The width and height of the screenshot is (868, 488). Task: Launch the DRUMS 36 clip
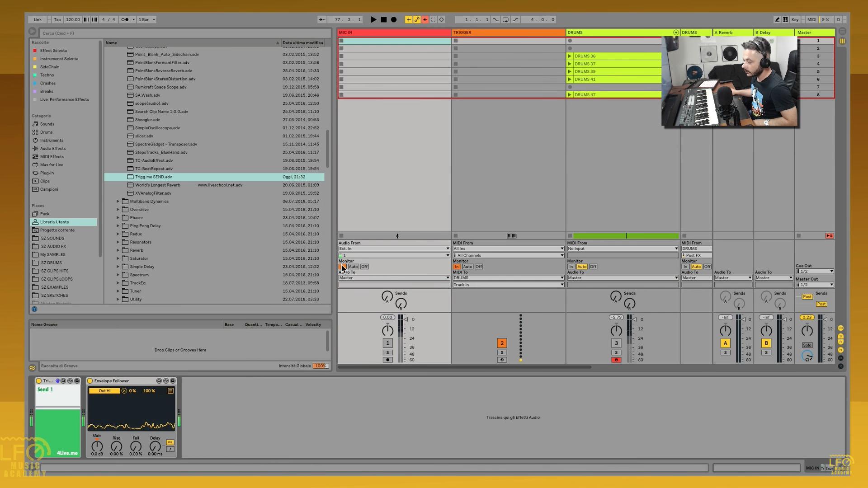click(570, 56)
